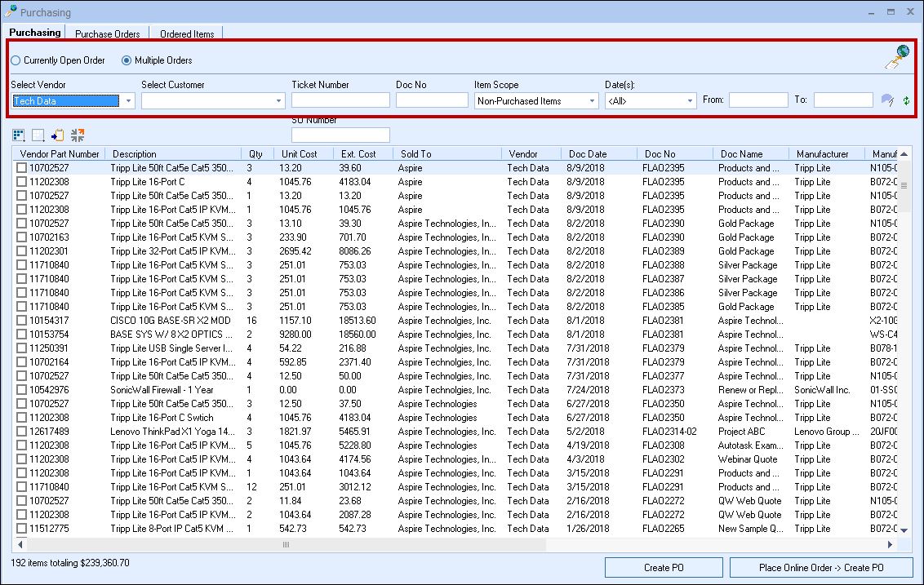Click the globe and document icon
Screen dimensions: 924x585
click(897, 57)
